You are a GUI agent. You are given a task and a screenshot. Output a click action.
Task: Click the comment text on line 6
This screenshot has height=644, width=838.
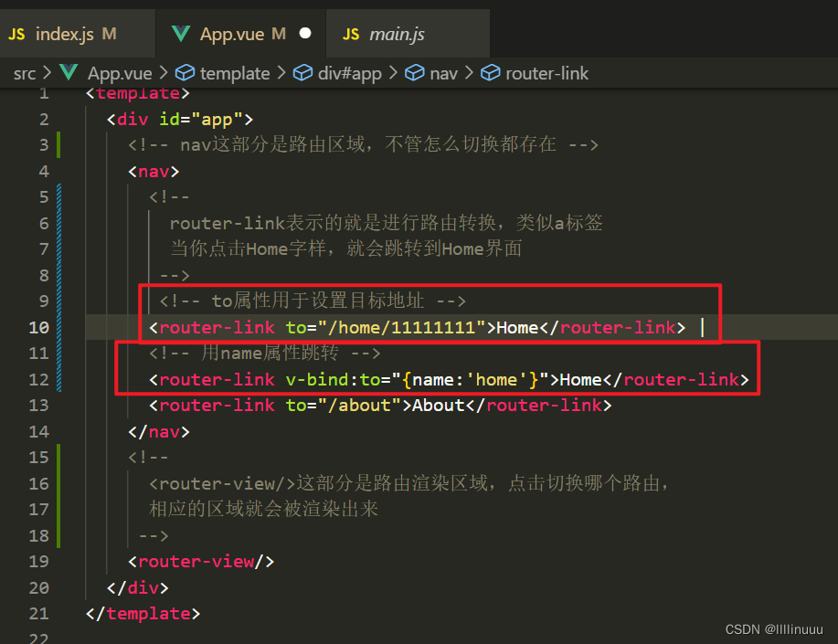coord(386,223)
